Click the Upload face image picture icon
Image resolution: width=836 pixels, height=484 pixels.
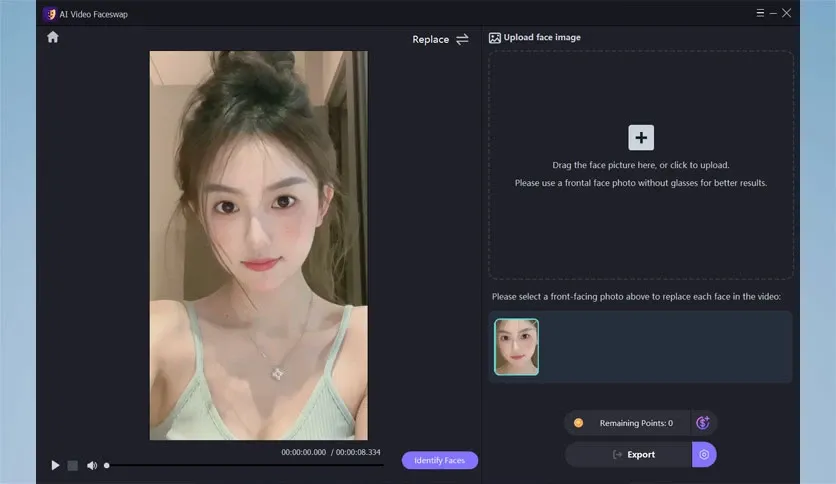(x=495, y=38)
